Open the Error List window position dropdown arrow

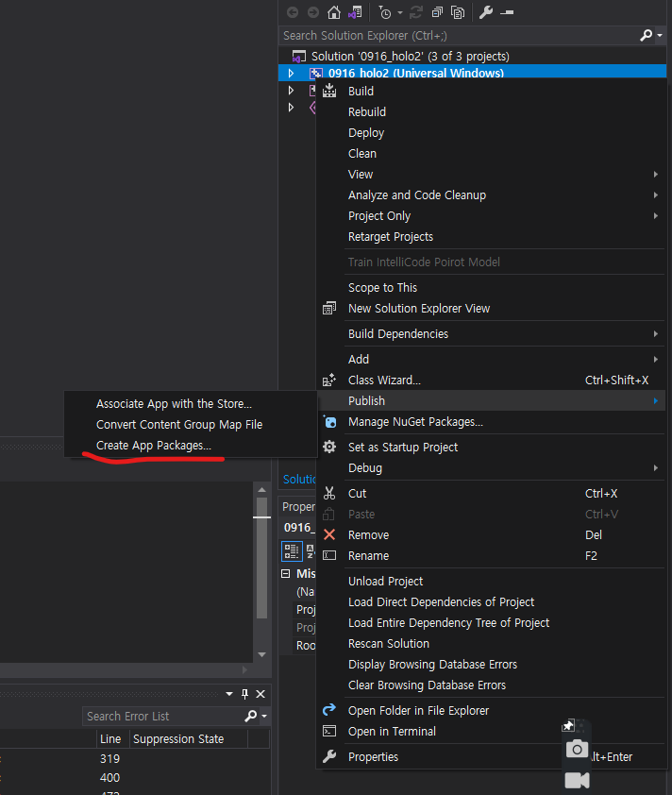(229, 694)
